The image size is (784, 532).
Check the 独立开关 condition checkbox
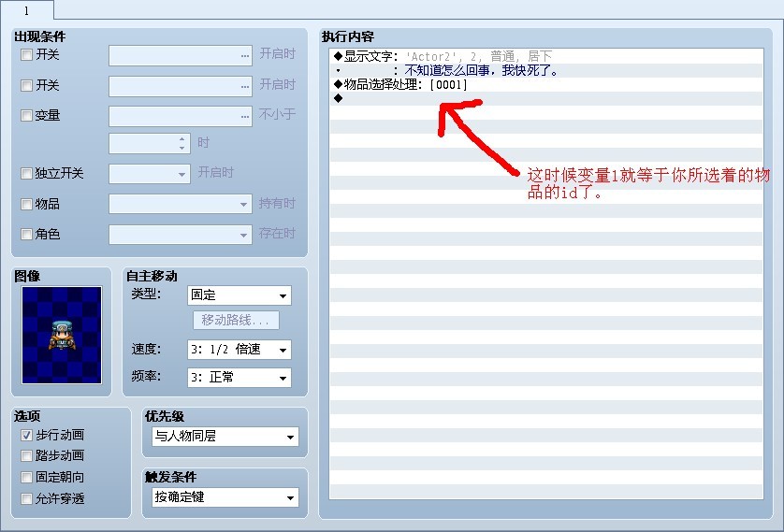click(26, 173)
